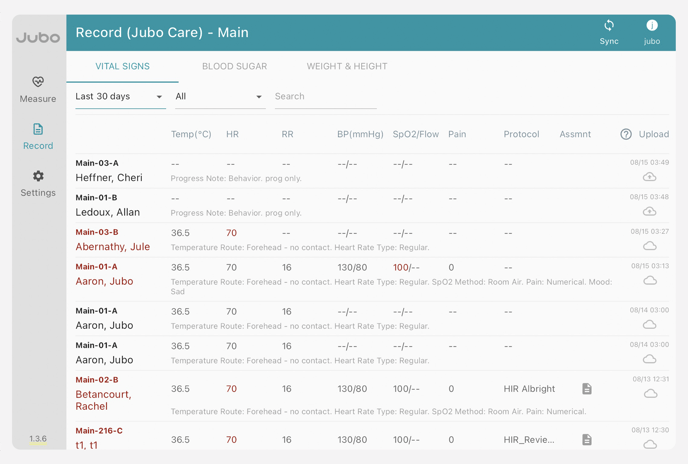The height and width of the screenshot is (464, 688).
Task: Click the help icon beside Upload
Action: click(x=626, y=134)
